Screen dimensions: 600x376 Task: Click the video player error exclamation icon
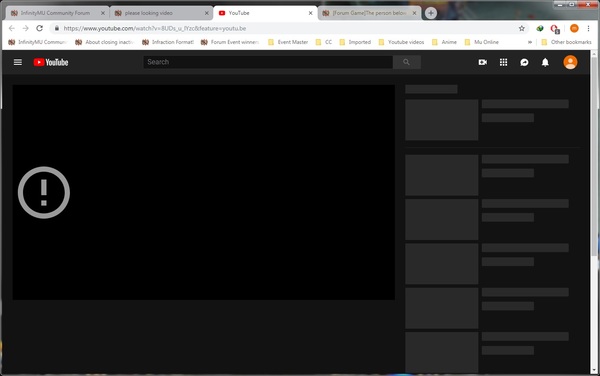click(44, 192)
